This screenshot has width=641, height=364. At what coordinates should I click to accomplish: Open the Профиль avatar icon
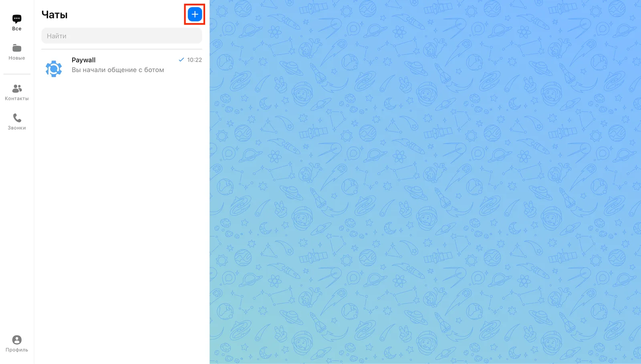coord(17,340)
